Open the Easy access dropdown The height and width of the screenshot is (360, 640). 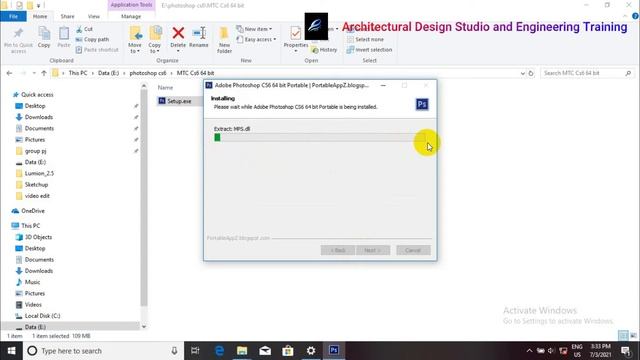click(x=256, y=40)
